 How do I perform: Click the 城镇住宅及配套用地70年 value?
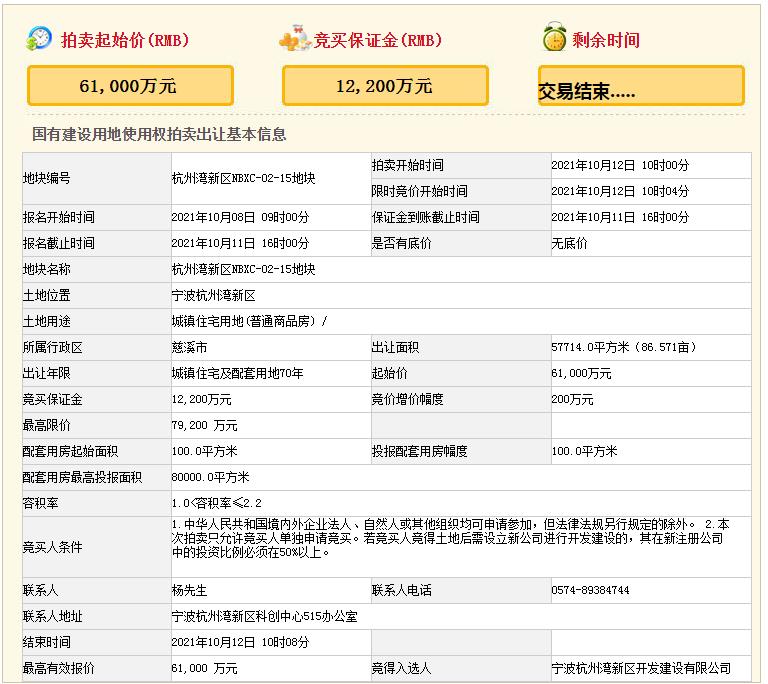[x=238, y=373]
